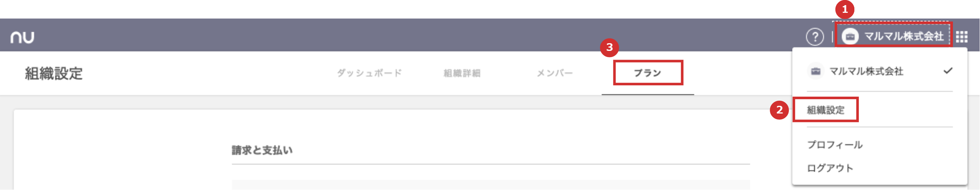Image resolution: width=980 pixels, height=190 pixels.
Task: Click briefcase icon in dropdown organization entry
Action: click(815, 71)
